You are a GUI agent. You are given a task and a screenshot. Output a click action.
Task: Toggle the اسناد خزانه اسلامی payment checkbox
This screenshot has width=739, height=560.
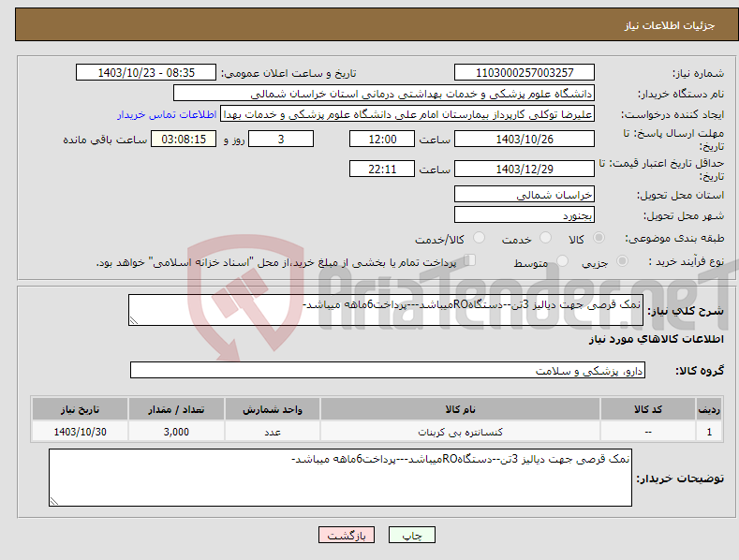tap(470, 259)
